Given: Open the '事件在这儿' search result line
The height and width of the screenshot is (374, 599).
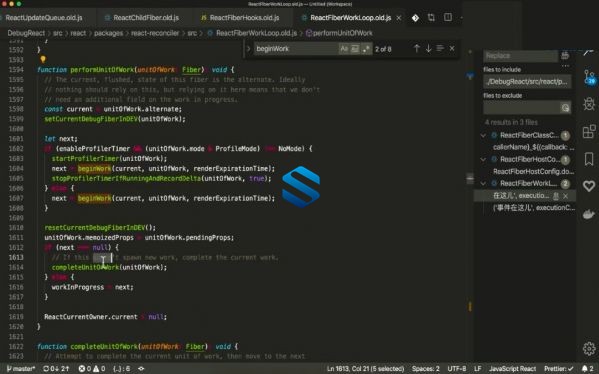Looking at the screenshot, I should [x=534, y=208].
